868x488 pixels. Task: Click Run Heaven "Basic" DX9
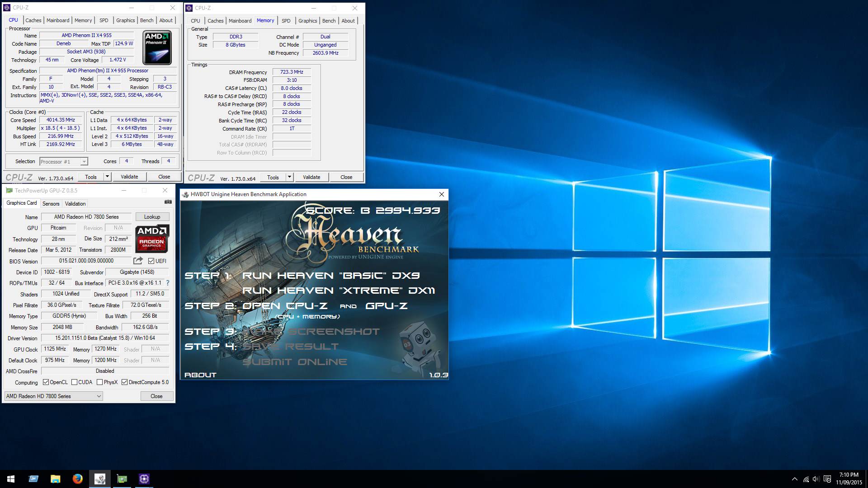[x=331, y=275]
